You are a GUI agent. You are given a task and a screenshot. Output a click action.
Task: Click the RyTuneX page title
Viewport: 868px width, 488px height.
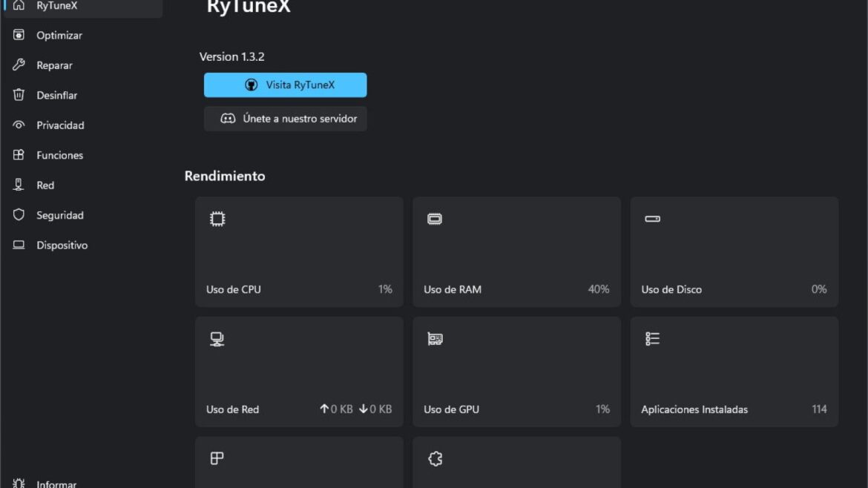pyautogui.click(x=248, y=7)
